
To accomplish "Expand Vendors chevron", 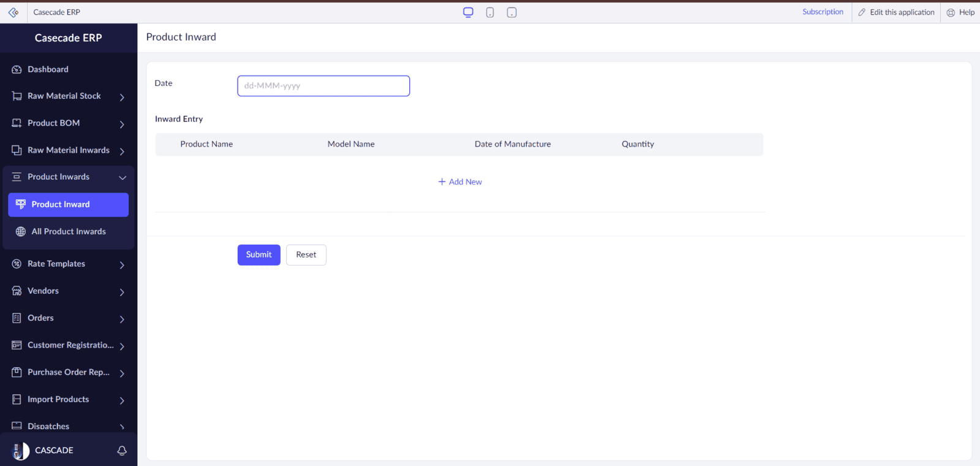I will (122, 292).
